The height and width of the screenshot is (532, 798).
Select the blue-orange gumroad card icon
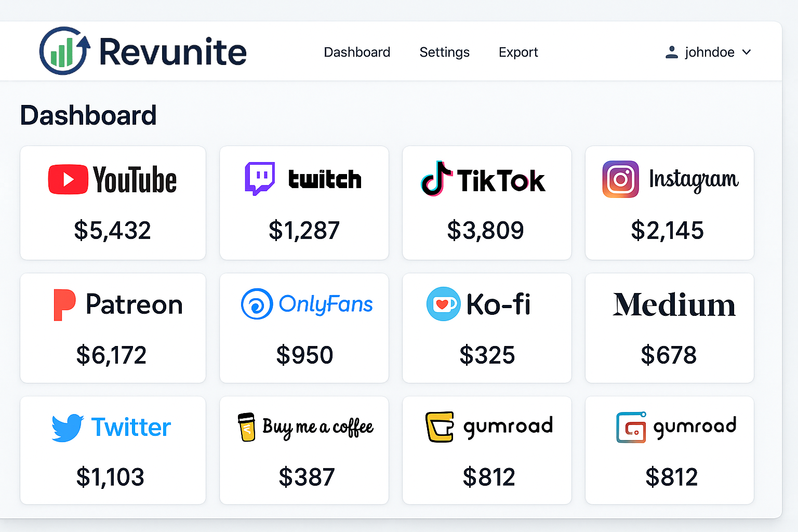click(631, 427)
